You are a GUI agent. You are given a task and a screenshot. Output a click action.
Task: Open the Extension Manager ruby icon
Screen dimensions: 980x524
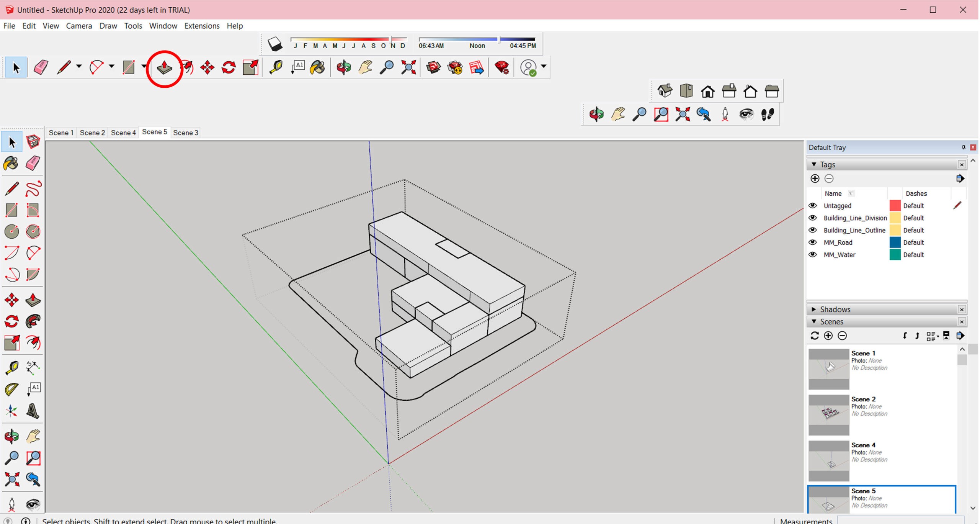[501, 67]
